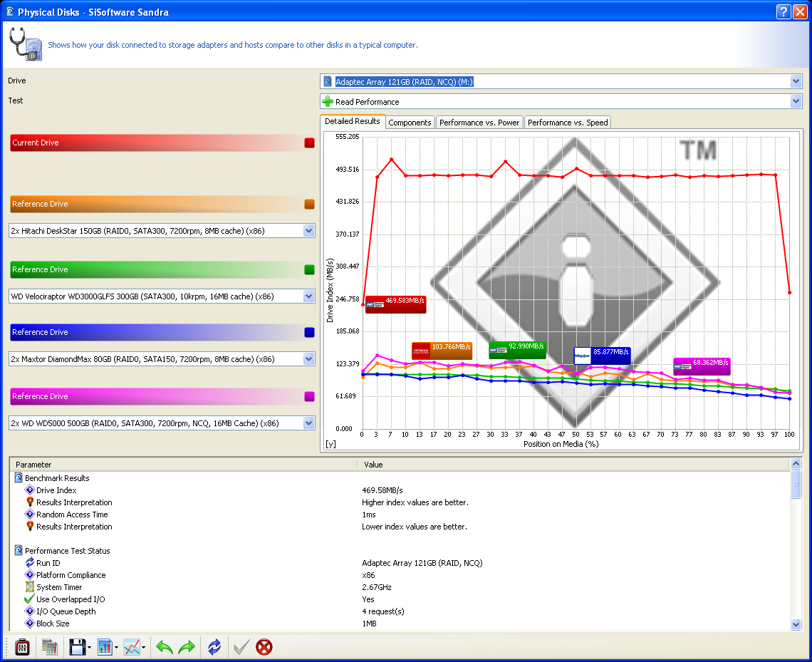Screen dimensions: 812x662
Task: Click the Random Access Time diamond icon
Action: tap(30, 514)
